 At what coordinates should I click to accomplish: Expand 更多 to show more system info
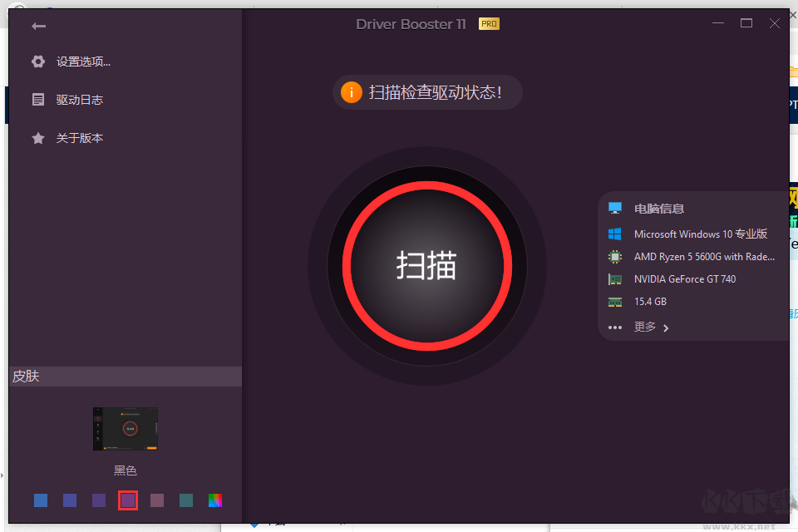coord(645,327)
